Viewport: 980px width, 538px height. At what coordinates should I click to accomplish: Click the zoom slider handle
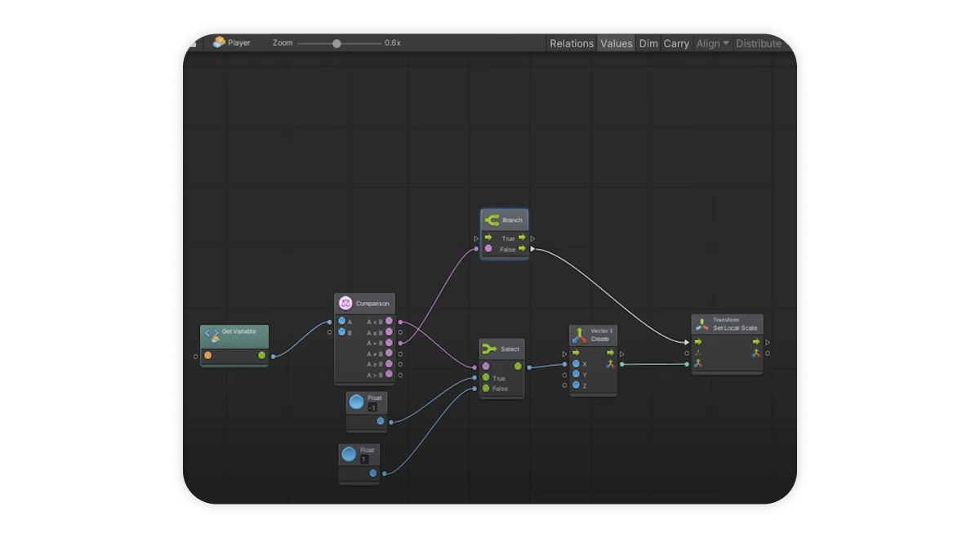coord(336,43)
